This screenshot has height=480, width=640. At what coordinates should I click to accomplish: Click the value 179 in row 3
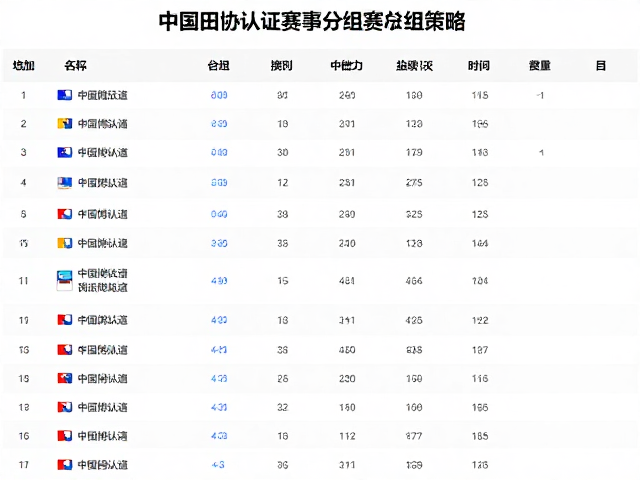point(414,152)
